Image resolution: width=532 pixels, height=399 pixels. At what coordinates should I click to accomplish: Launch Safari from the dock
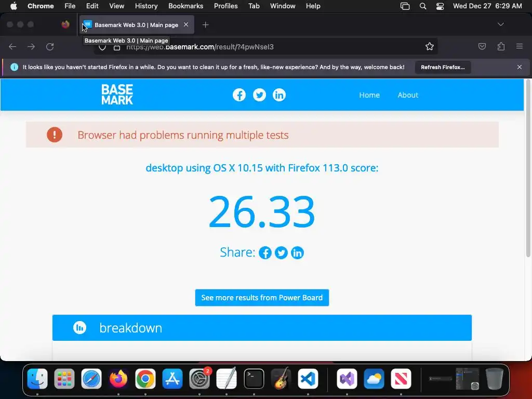(x=91, y=379)
